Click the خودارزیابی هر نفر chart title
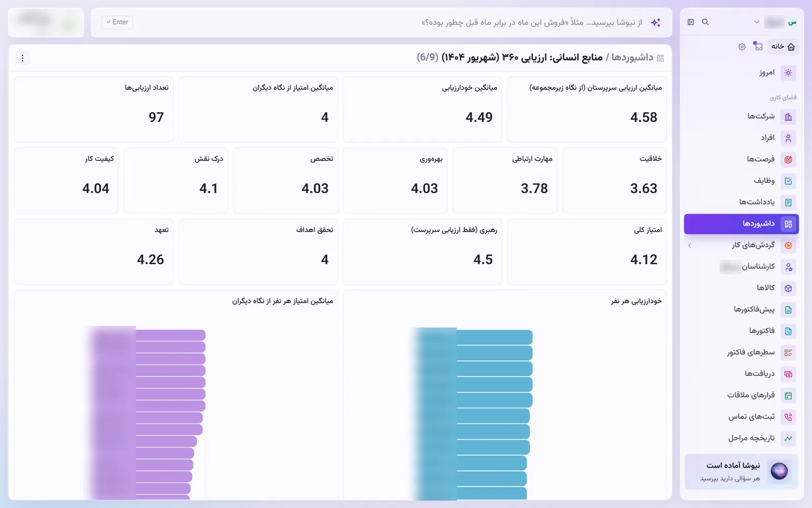Image resolution: width=812 pixels, height=508 pixels. coord(636,301)
